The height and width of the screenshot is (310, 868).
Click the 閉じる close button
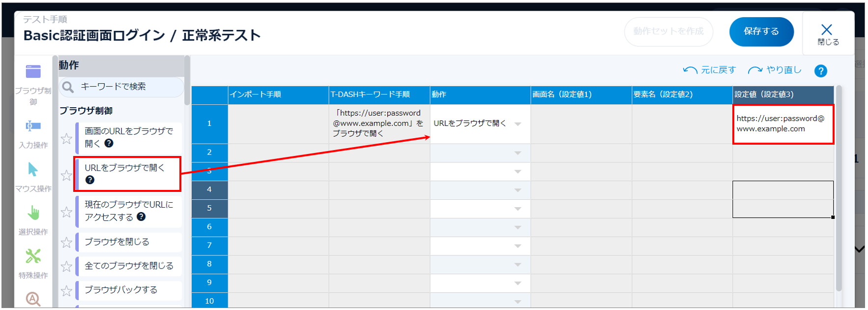point(828,33)
